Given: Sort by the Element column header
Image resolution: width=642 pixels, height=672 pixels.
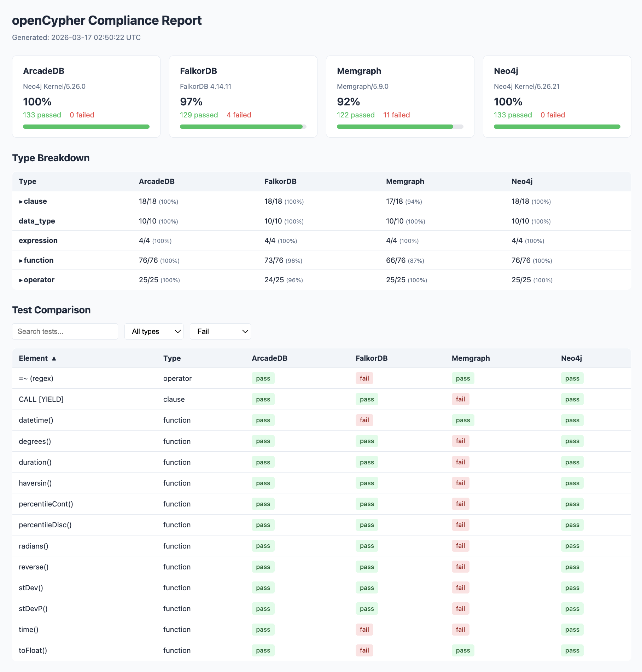Looking at the screenshot, I should pos(37,358).
